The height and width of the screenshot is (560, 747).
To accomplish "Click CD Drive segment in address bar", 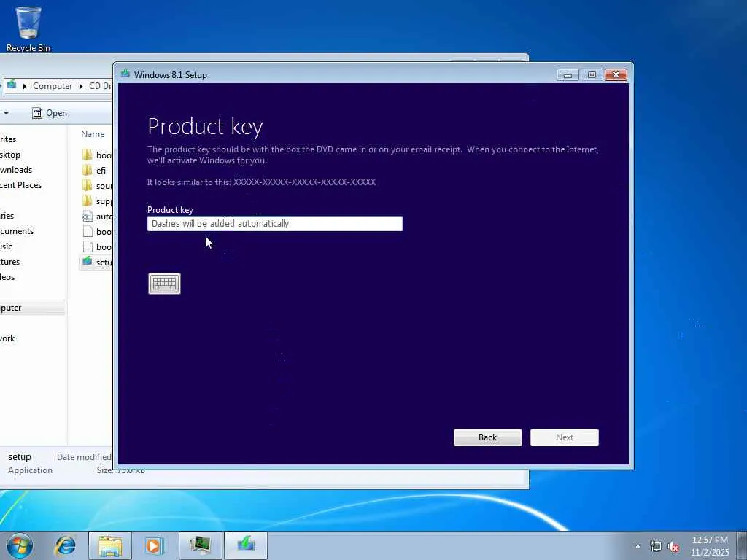I will click(x=100, y=86).
